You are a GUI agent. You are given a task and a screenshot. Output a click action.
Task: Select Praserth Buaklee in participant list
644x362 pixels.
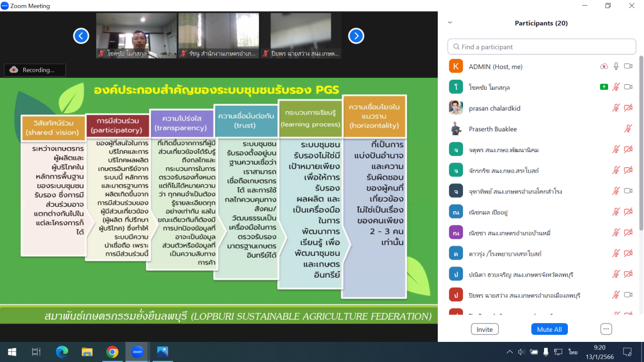(492, 129)
